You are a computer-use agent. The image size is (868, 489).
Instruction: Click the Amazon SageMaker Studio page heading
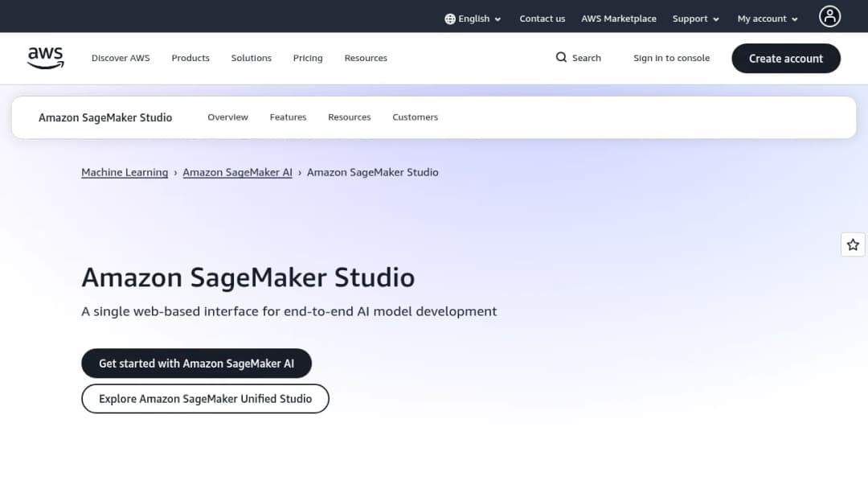click(x=248, y=277)
